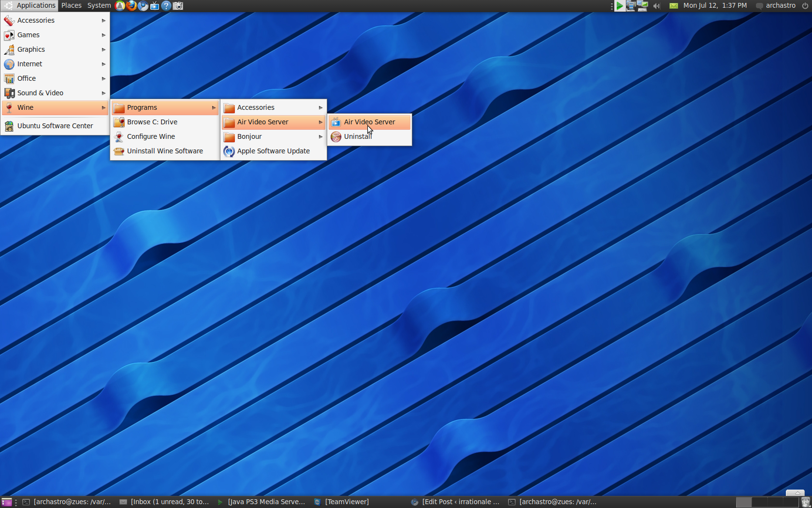Screen dimensions: 812x508
Task: Click the date and time clock
Action: (715, 6)
